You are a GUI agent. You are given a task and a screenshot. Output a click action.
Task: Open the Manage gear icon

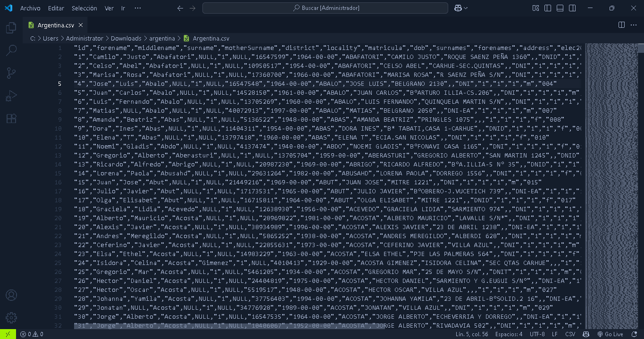(11, 318)
